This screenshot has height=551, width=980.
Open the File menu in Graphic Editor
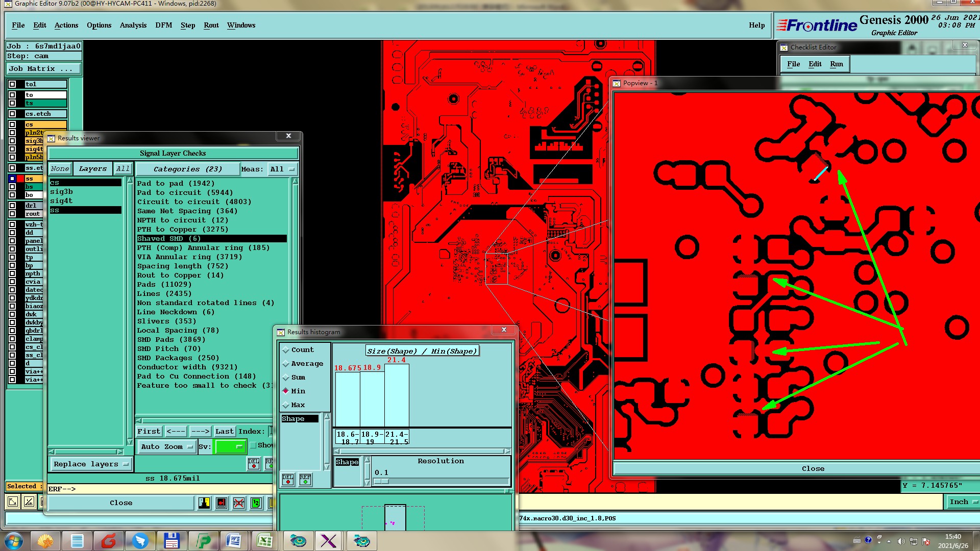(x=18, y=25)
